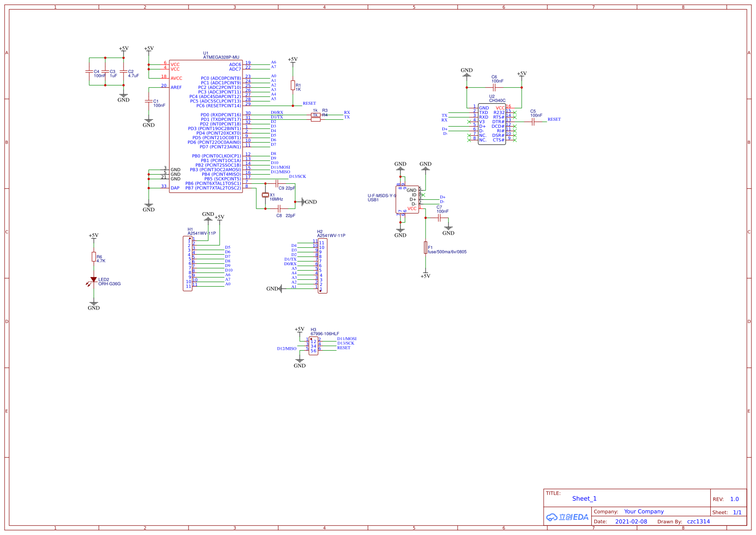The image size is (756, 535).
Task: Click the DTR# pin label on CH340C
Action: [x=498, y=122]
